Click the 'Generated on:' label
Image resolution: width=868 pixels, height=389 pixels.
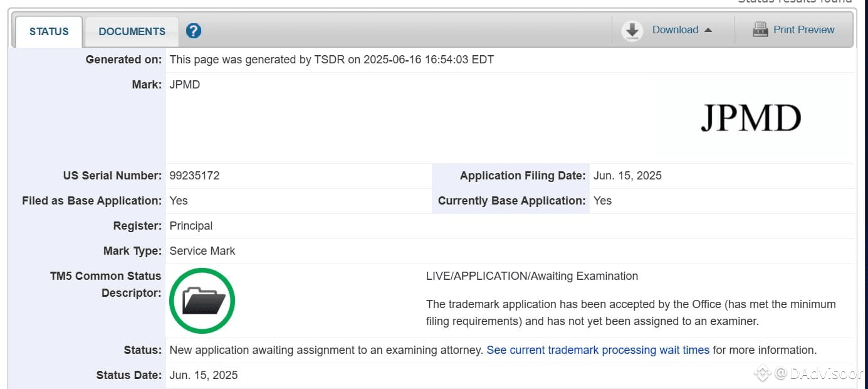[123, 60]
